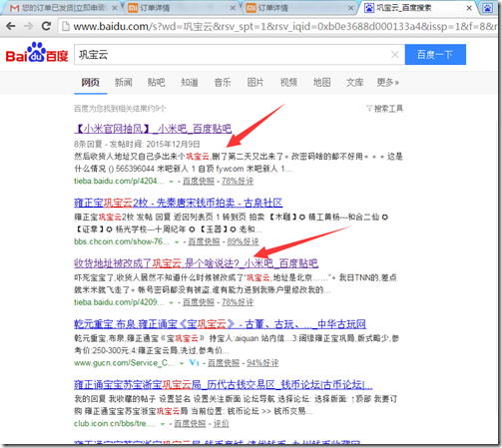Click the Baidu logo

pyautogui.click(x=37, y=53)
